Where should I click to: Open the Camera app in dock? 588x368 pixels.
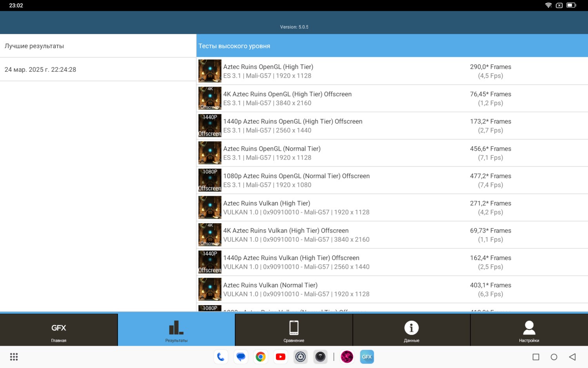321,357
